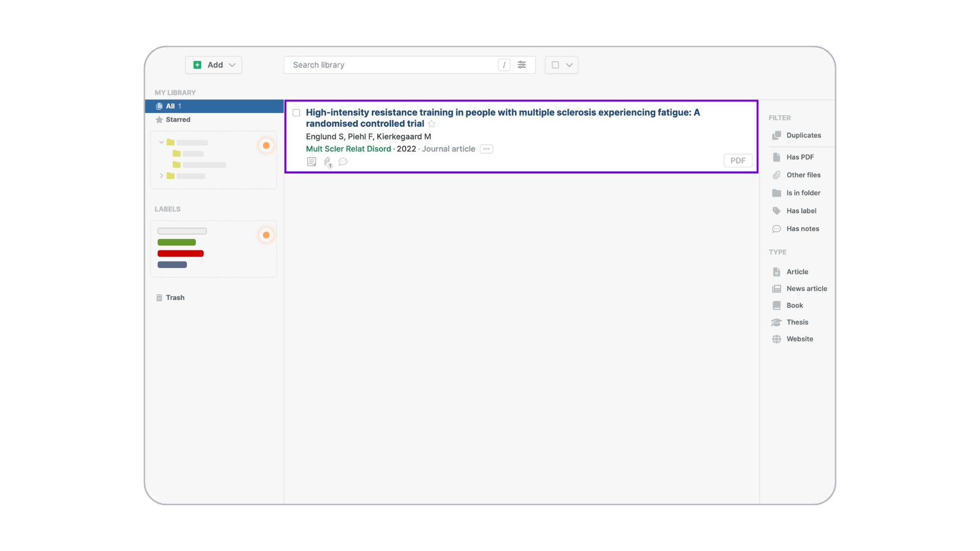This screenshot has width=980, height=551.
Task: Show the article abstract icon
Action: [311, 162]
